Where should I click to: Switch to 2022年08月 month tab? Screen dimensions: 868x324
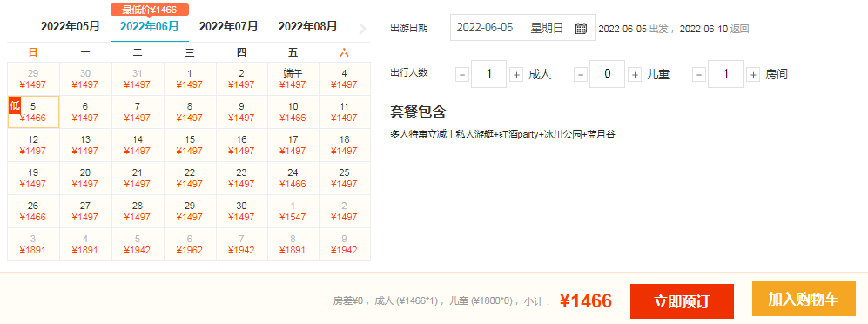(x=308, y=26)
